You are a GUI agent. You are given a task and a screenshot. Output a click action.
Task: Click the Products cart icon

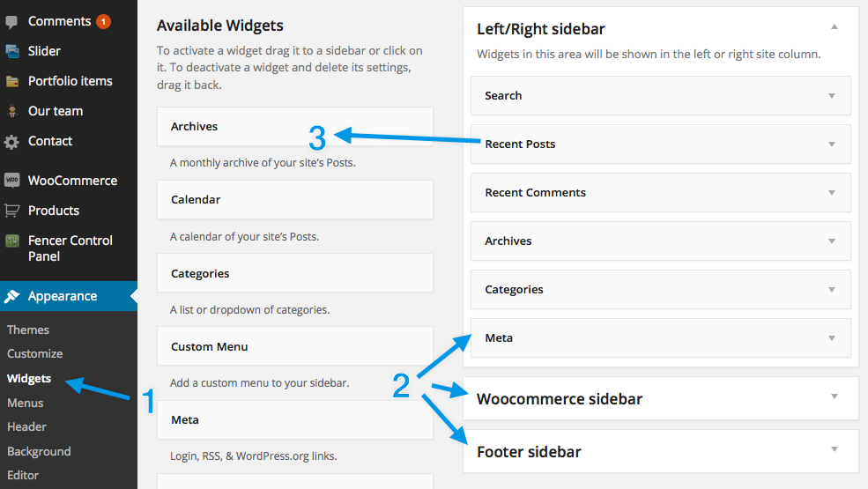coord(12,211)
